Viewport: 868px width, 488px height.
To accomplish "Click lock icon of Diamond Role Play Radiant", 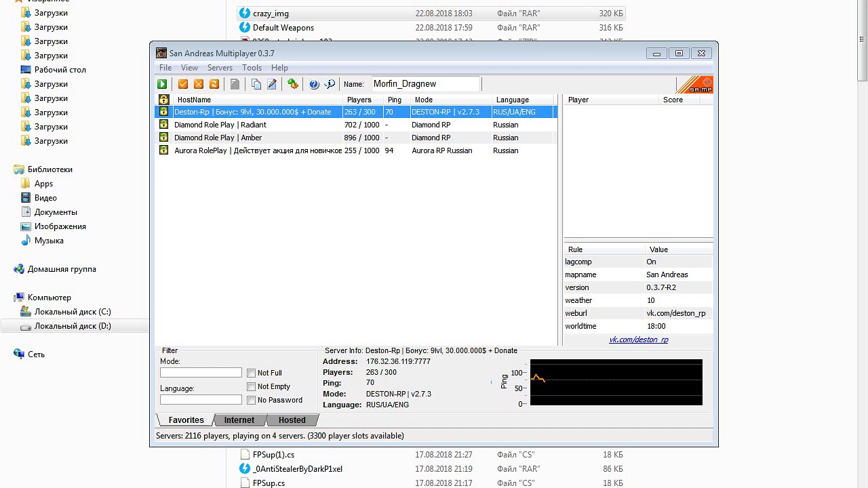I will [163, 125].
